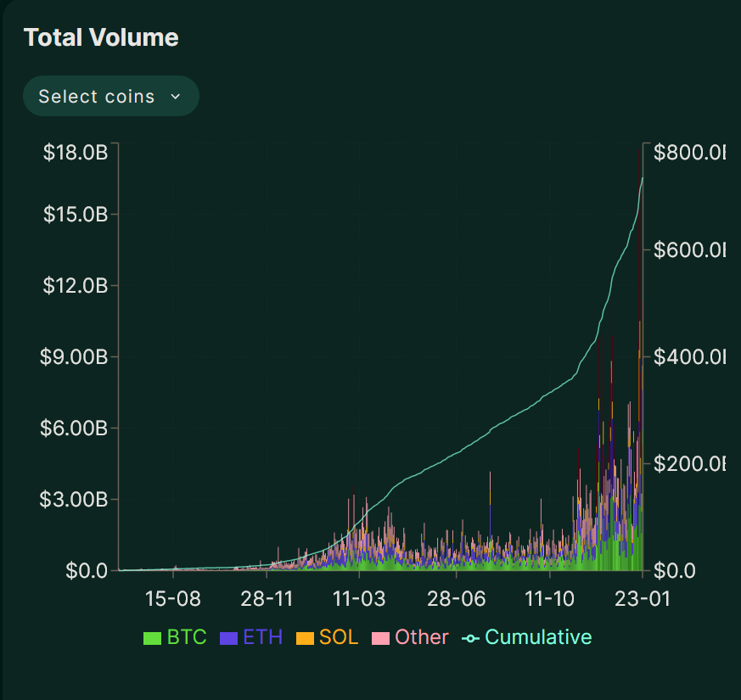Click the $15.0B axis label
The height and width of the screenshot is (700, 741).
point(76,215)
